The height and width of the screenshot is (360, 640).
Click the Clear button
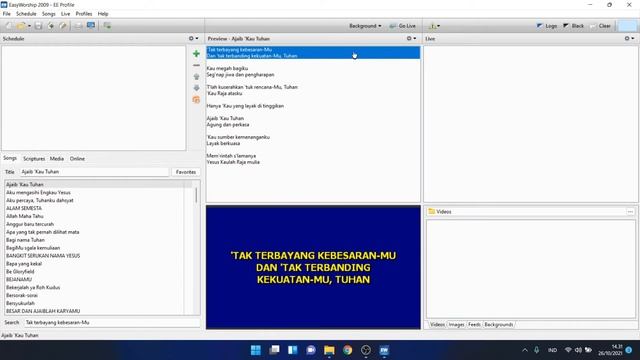point(600,26)
